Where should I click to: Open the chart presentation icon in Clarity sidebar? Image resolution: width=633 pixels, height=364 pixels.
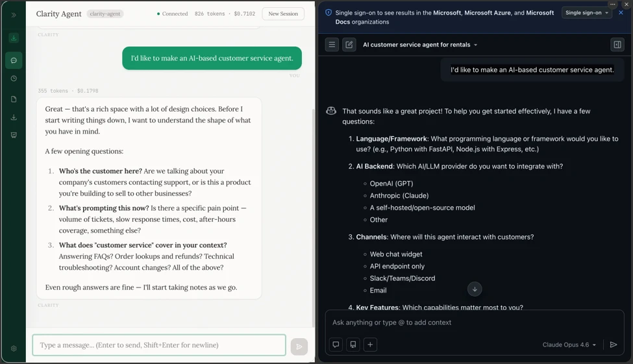click(14, 135)
